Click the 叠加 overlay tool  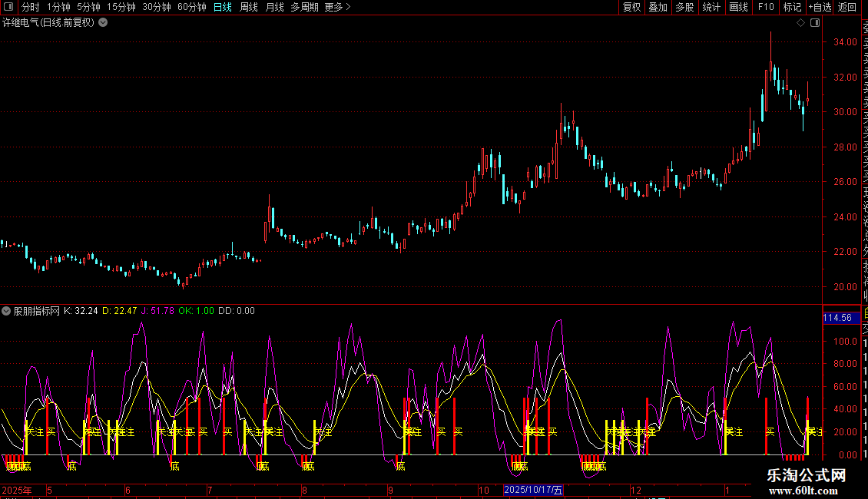point(658,8)
